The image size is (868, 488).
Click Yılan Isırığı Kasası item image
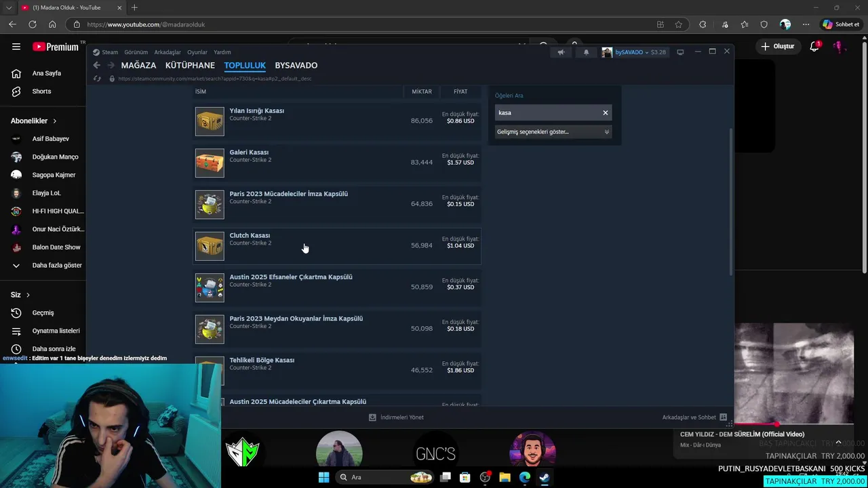click(210, 121)
